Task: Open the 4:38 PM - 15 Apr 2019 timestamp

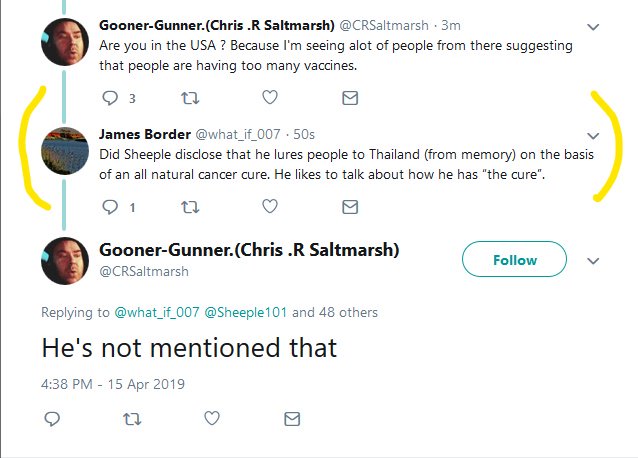Action: [113, 383]
